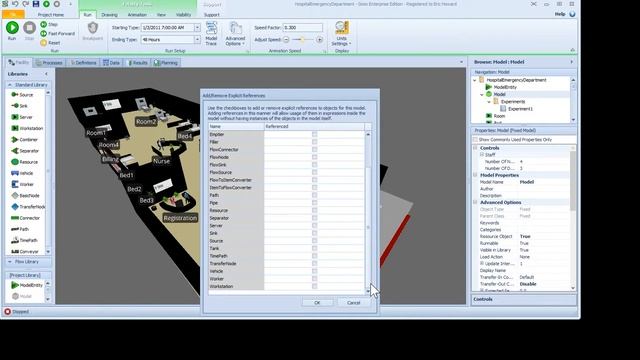The width and height of the screenshot is (640, 360).
Task: Select the TimePath object in library
Action: click(24, 240)
